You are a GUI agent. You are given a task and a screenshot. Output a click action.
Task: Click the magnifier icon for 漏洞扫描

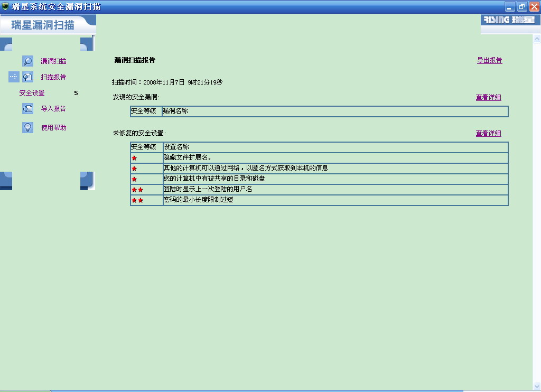coord(27,61)
